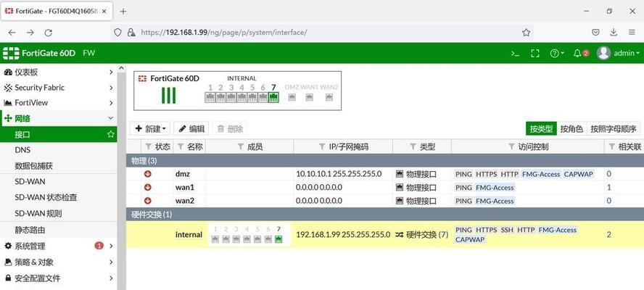Select faceplate port 1 icon
The image size is (644, 290).
(x=210, y=97)
